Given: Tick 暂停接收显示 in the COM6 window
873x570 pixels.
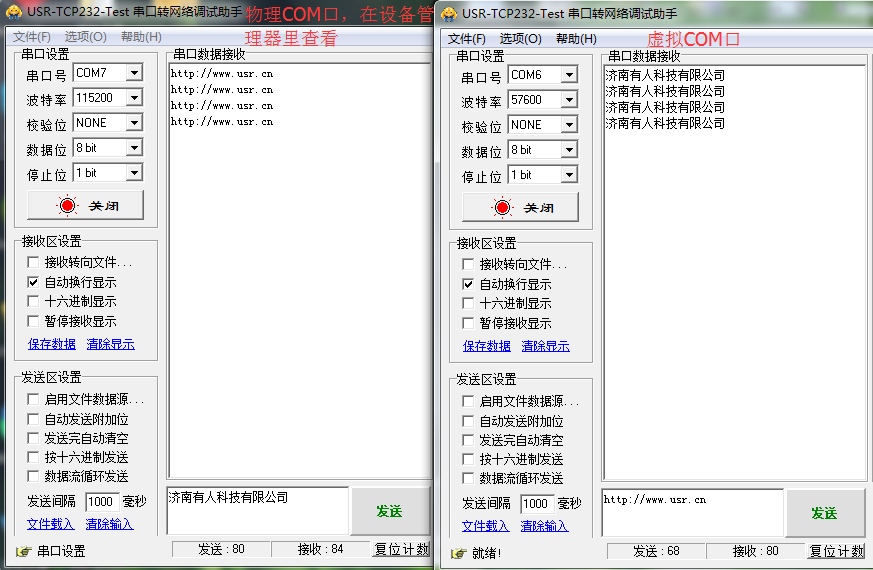Looking at the screenshot, I should click(468, 323).
